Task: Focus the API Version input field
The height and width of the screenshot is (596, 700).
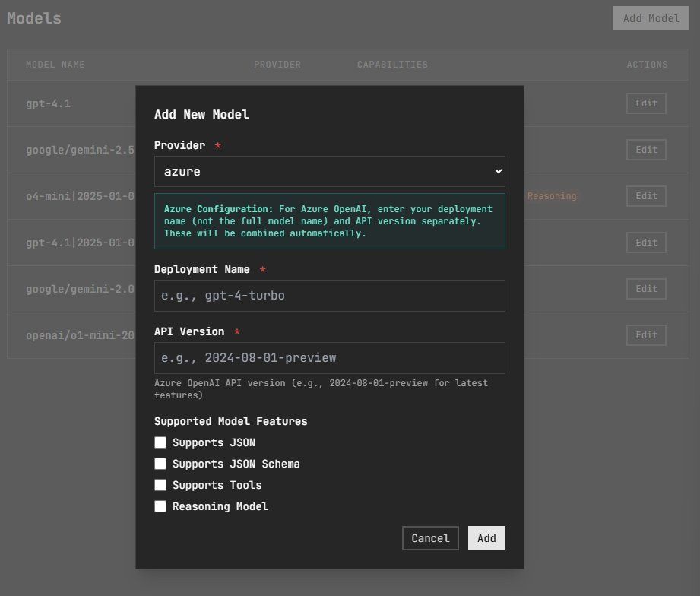Action: coord(329,358)
